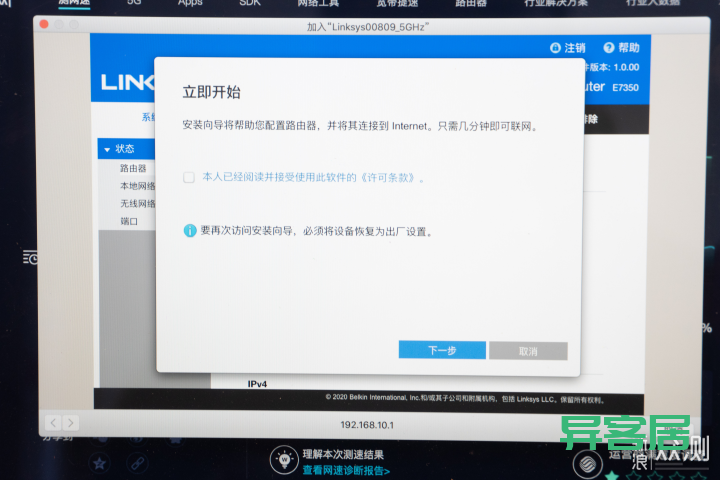
Task: Collapse the 状态 section in sidebar
Action: 107,149
